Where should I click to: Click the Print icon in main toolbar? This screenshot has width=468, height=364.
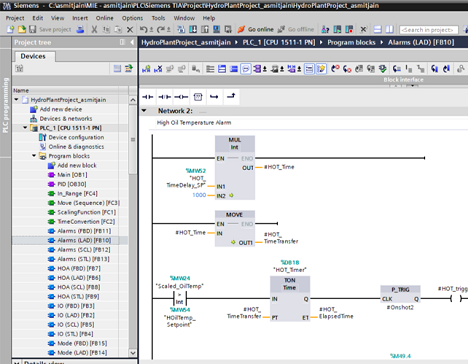point(80,29)
